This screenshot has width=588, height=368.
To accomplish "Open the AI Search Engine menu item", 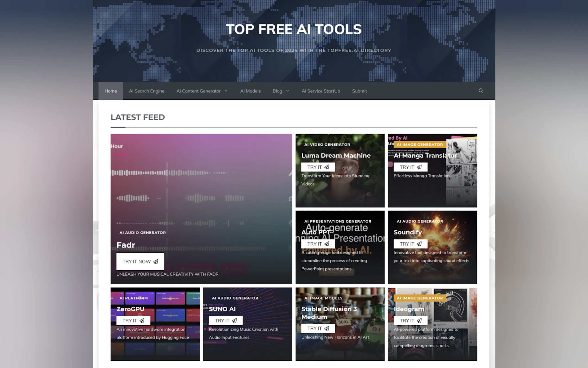I will pos(147,91).
